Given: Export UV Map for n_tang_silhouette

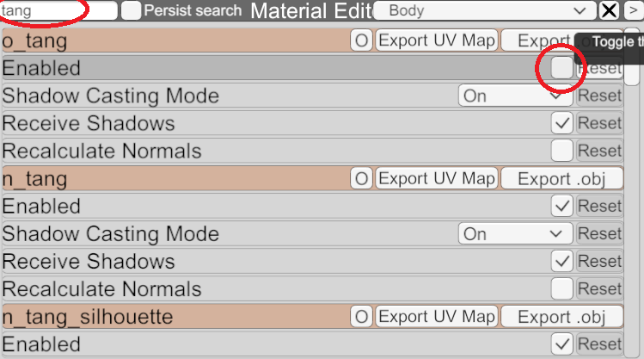Looking at the screenshot, I should (437, 317).
